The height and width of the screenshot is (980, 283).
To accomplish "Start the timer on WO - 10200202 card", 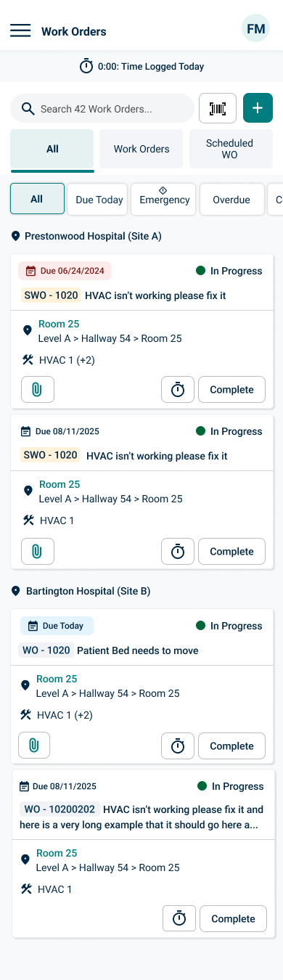I will tap(179, 919).
